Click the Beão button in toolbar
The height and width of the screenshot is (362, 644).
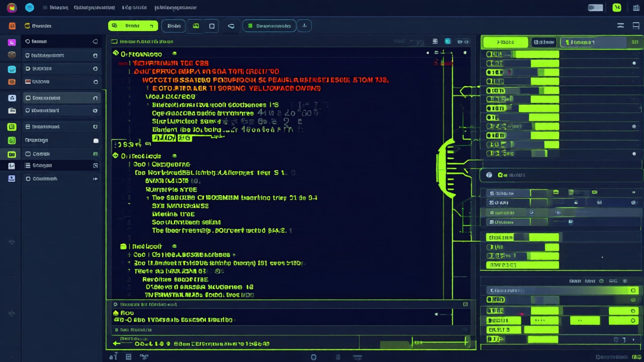[173, 26]
